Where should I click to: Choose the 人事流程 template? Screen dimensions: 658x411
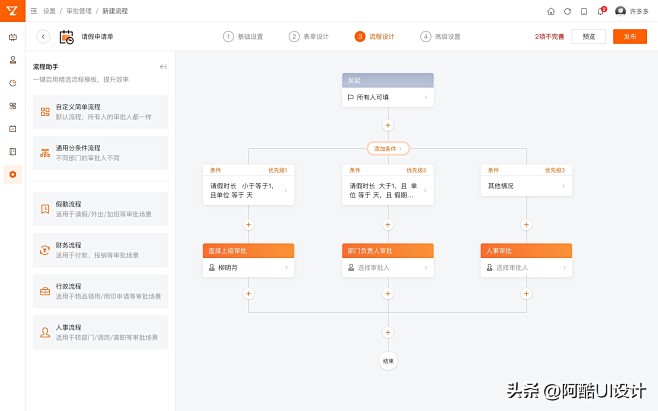100,332
